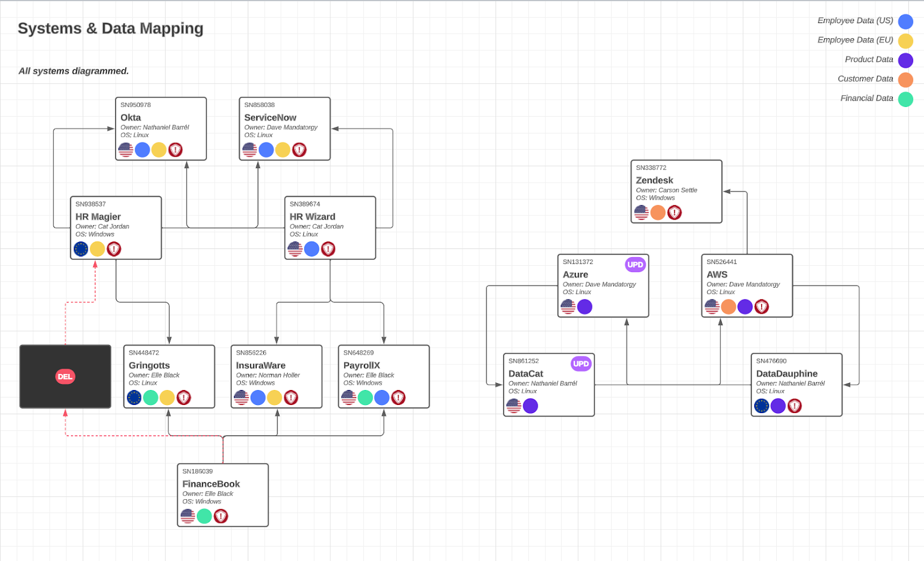The width and height of the screenshot is (924, 561).
Task: Click the red shield alert icon in Okta card
Action: pyautogui.click(x=176, y=150)
